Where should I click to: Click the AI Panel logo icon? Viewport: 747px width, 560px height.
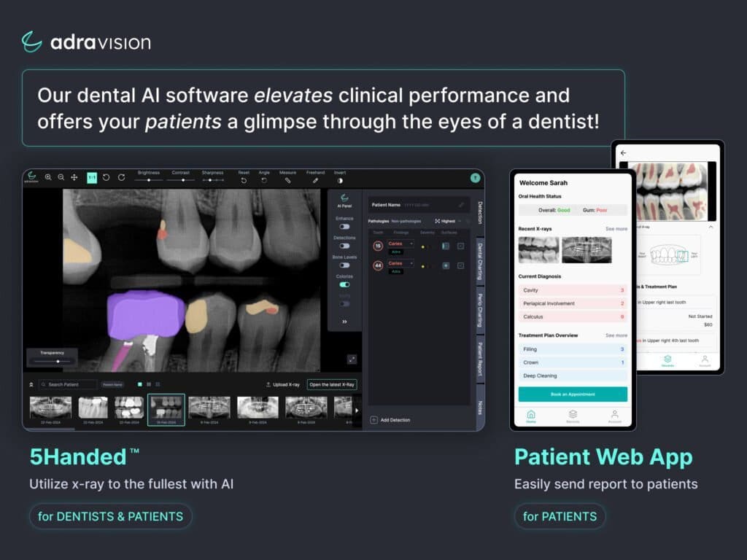[344, 197]
